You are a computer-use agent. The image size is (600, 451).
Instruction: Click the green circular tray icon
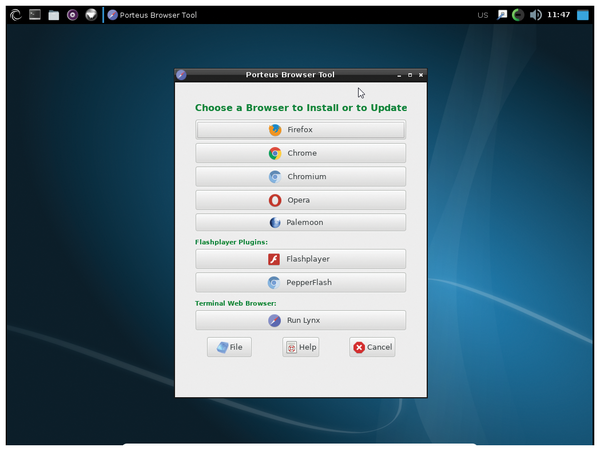pos(518,15)
